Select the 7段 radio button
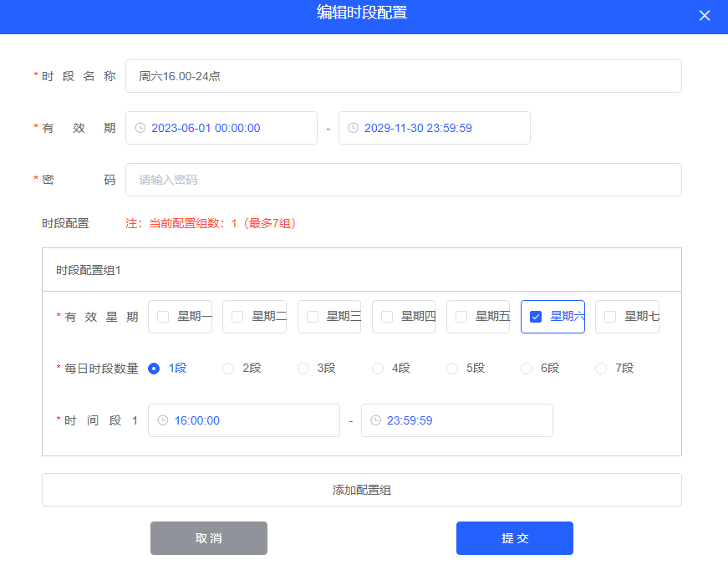The width and height of the screenshot is (728, 575). click(601, 369)
